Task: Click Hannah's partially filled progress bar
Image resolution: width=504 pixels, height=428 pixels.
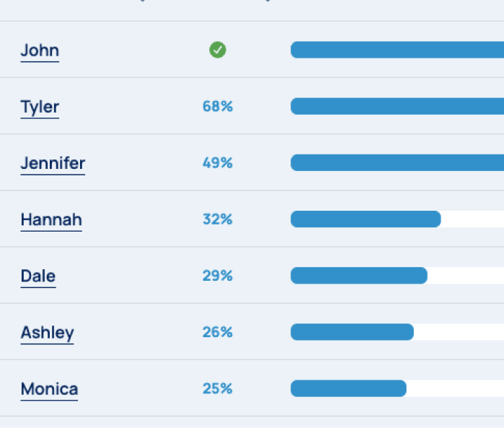Action: [397, 219]
